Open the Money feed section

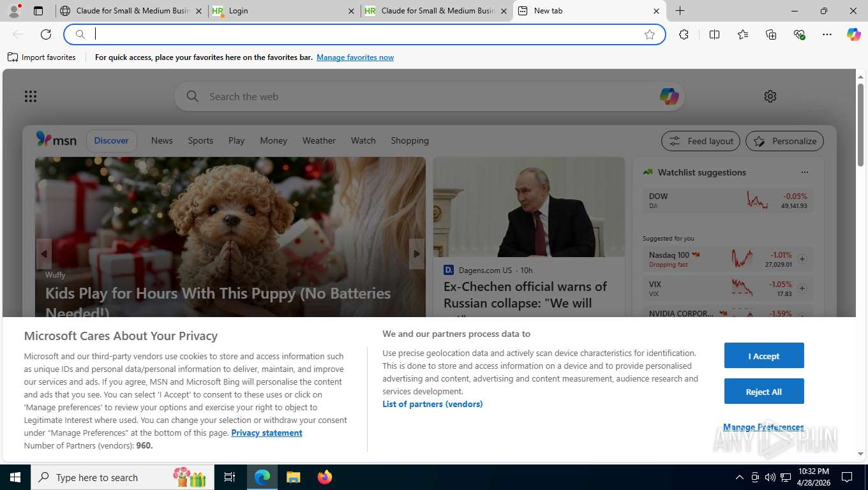pyautogui.click(x=274, y=140)
